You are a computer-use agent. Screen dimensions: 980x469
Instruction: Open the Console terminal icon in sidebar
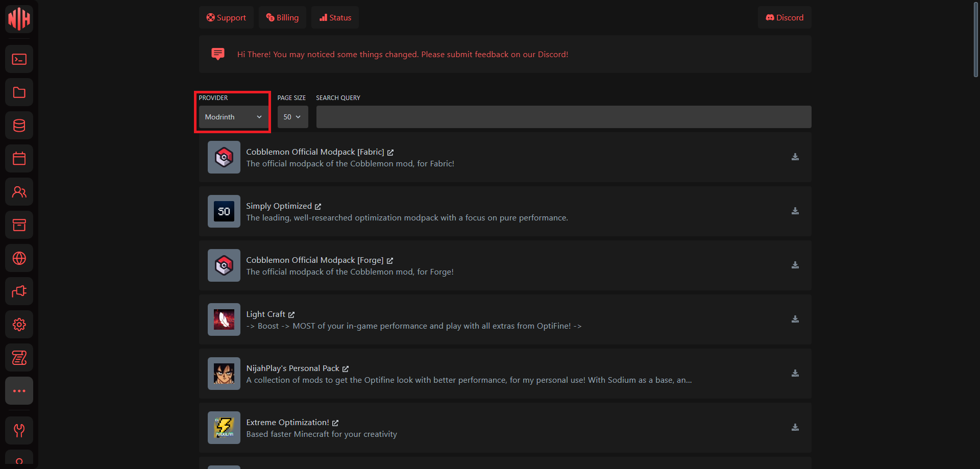[19, 59]
